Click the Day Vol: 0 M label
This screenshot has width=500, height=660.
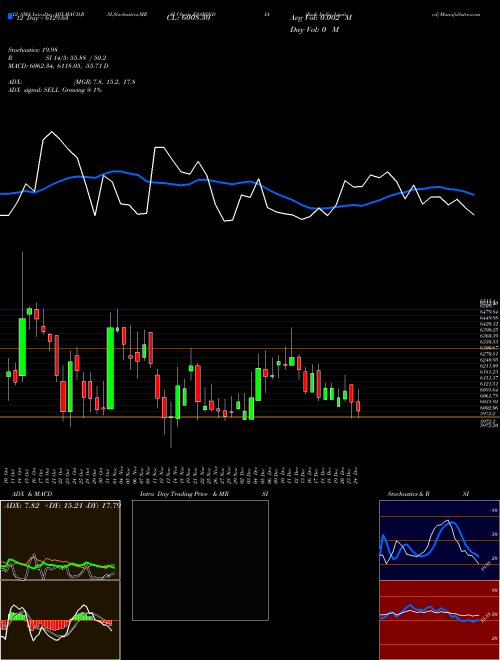(x=314, y=30)
